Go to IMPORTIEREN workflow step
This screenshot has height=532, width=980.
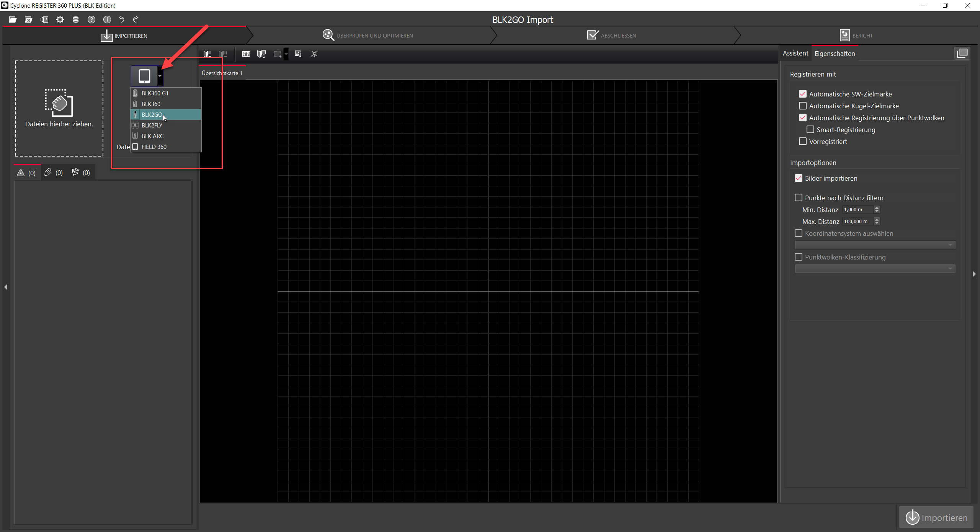(x=124, y=36)
